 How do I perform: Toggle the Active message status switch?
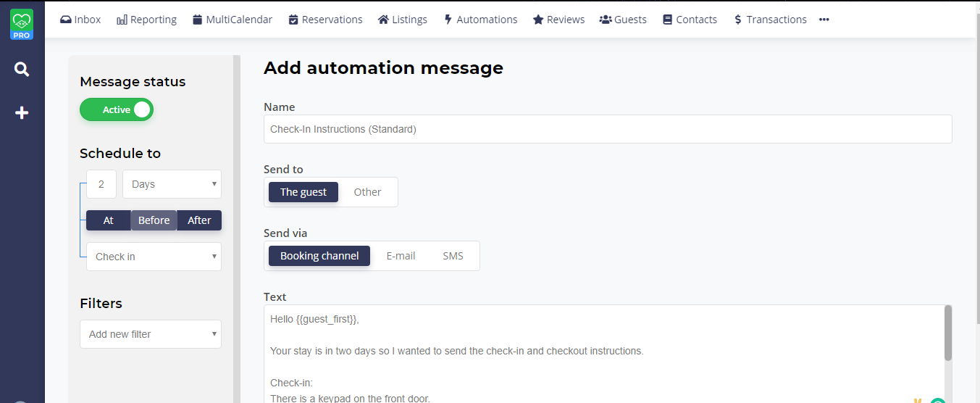[x=117, y=109]
